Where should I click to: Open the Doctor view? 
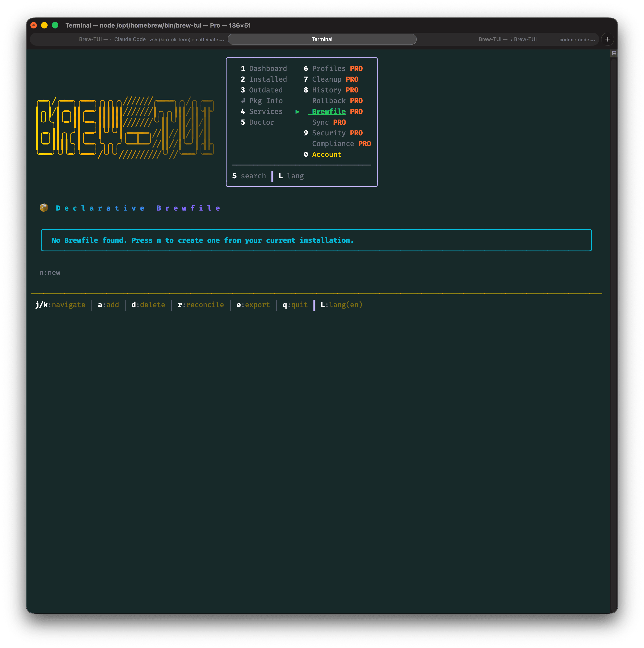[x=257, y=122]
